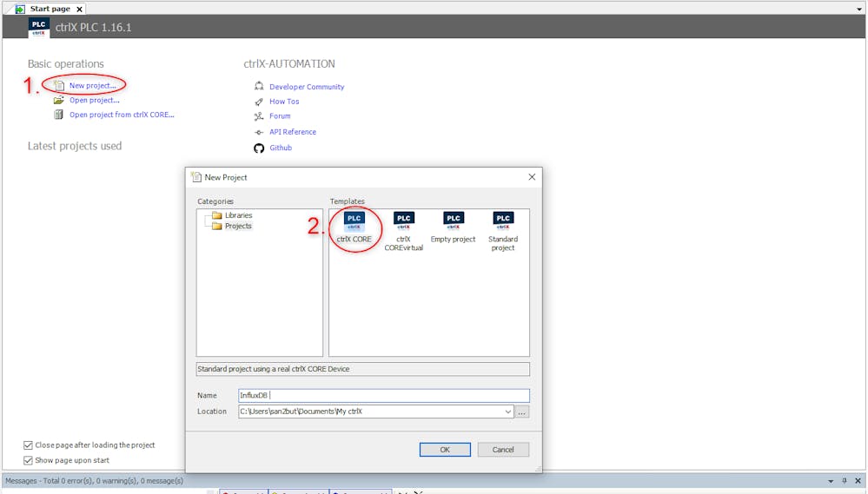
Task: Click the Start page tab icon
Action: pyautogui.click(x=20, y=9)
